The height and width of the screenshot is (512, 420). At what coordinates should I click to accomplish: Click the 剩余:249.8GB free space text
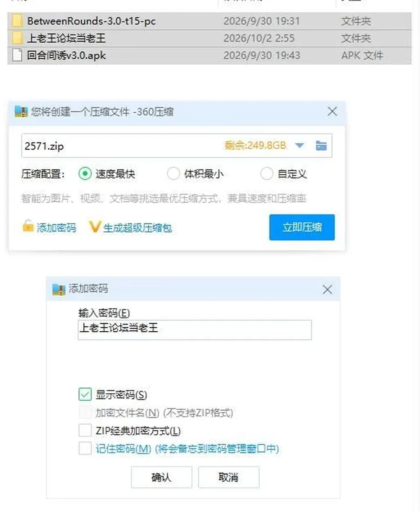pyautogui.click(x=255, y=145)
